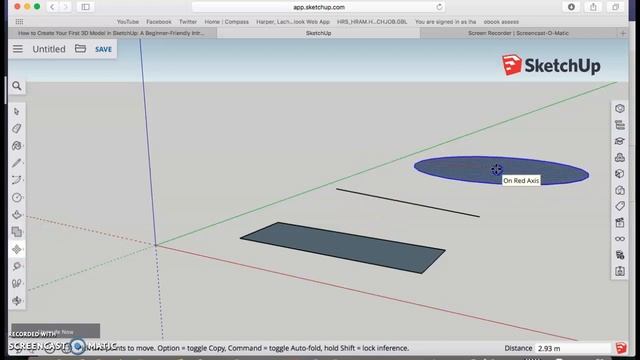Open the Display glasses panel
Viewport: 640px width, 360px height.
620,239
